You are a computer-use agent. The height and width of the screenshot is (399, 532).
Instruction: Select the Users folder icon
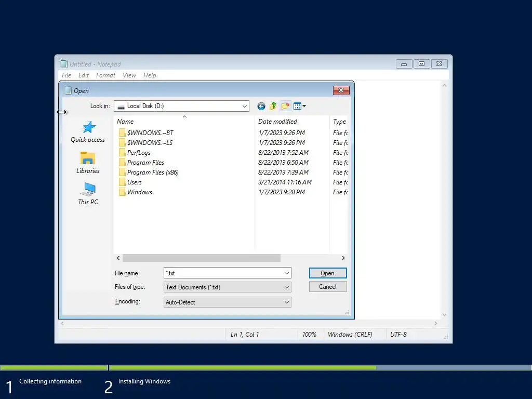point(122,182)
